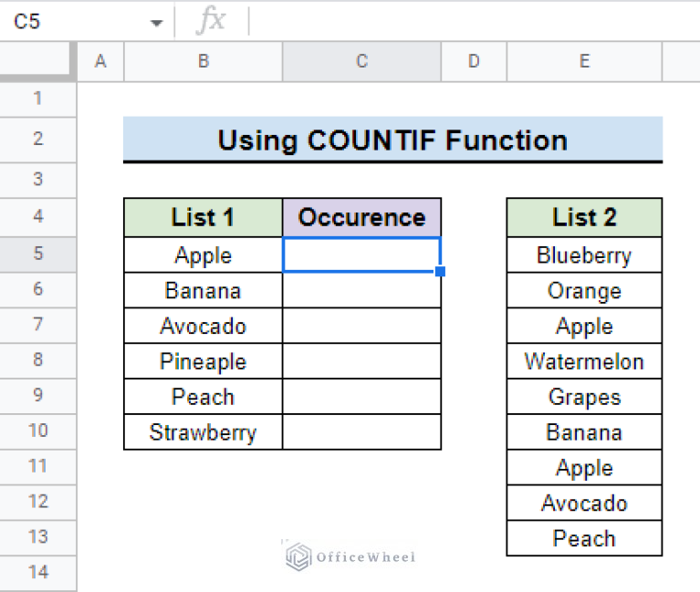Select the 'Watermelon' cell
Image resolution: width=700 pixels, height=592 pixels.
coord(584,361)
